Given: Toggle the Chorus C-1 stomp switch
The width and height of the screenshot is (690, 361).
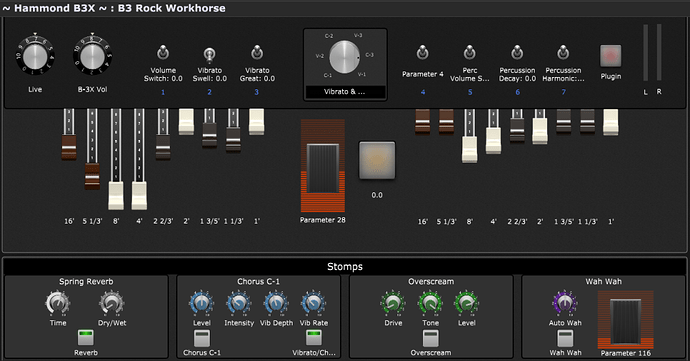Looking at the screenshot, I should click(x=202, y=338).
